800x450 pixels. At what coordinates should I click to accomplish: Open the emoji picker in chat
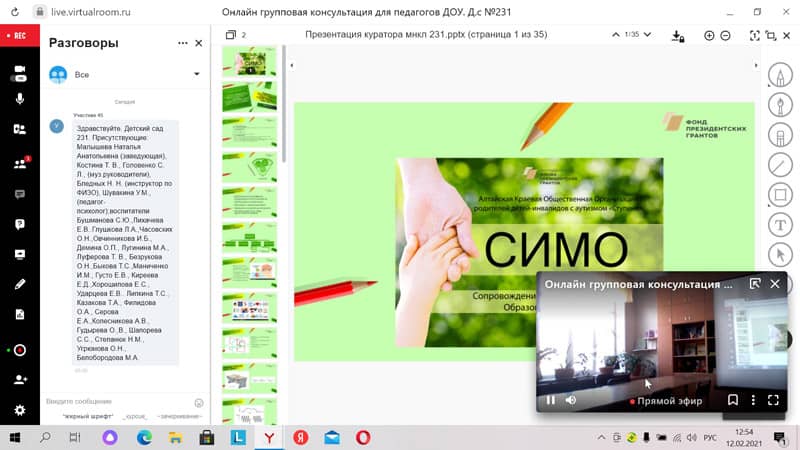click(199, 403)
